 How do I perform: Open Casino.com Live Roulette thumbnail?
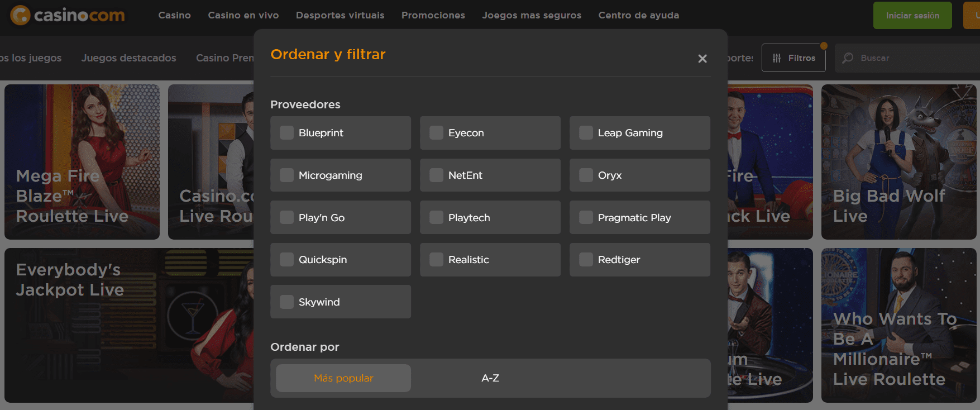point(211,162)
